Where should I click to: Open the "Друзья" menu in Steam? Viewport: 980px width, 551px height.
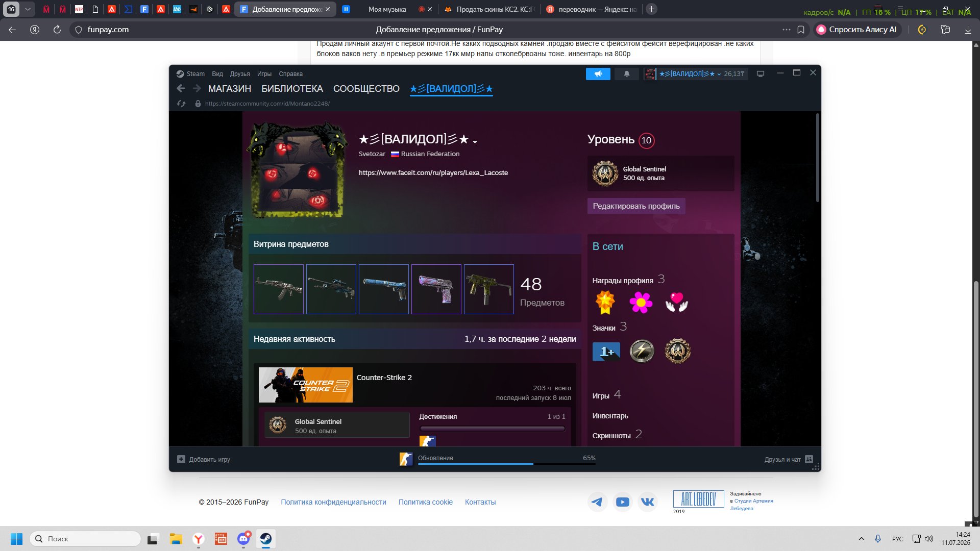240,74
